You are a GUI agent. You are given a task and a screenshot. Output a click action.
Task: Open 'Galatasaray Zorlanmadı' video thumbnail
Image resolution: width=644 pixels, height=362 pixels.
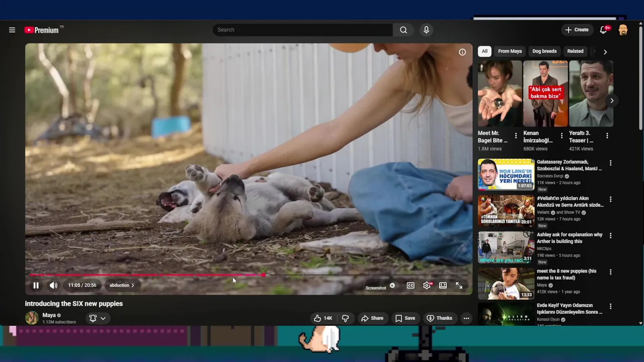coord(506,174)
